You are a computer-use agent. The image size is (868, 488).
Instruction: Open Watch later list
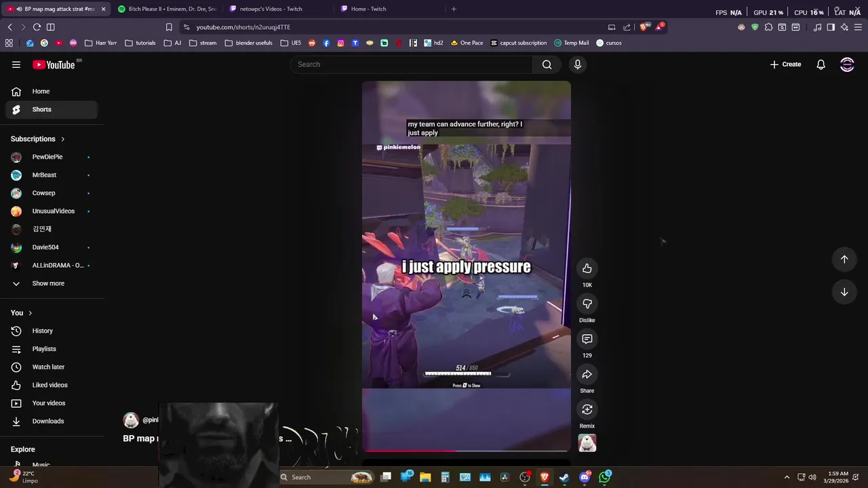52,367
